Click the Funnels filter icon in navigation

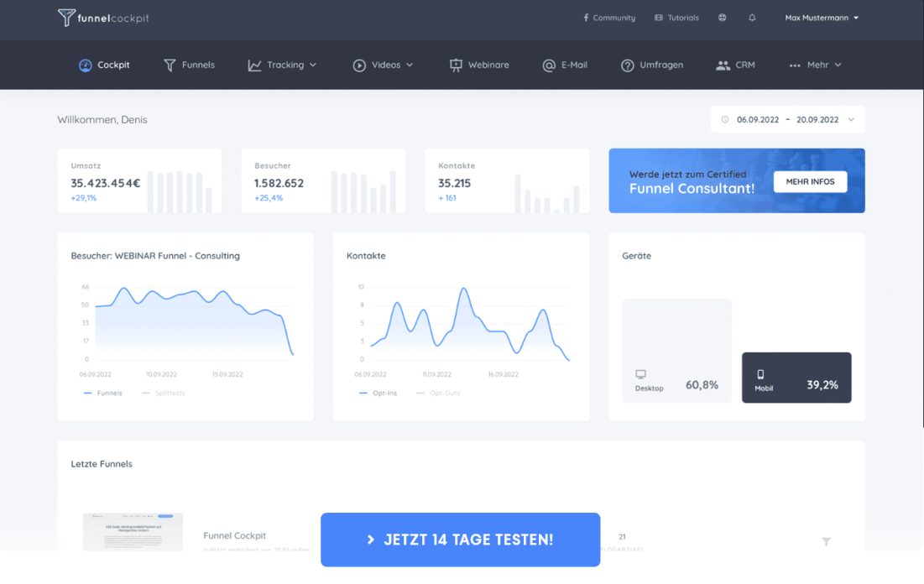click(170, 65)
